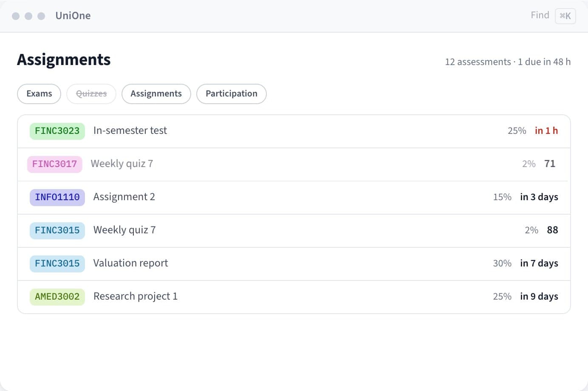Open the In-semester test row
This screenshot has width=588, height=391.
coord(294,131)
